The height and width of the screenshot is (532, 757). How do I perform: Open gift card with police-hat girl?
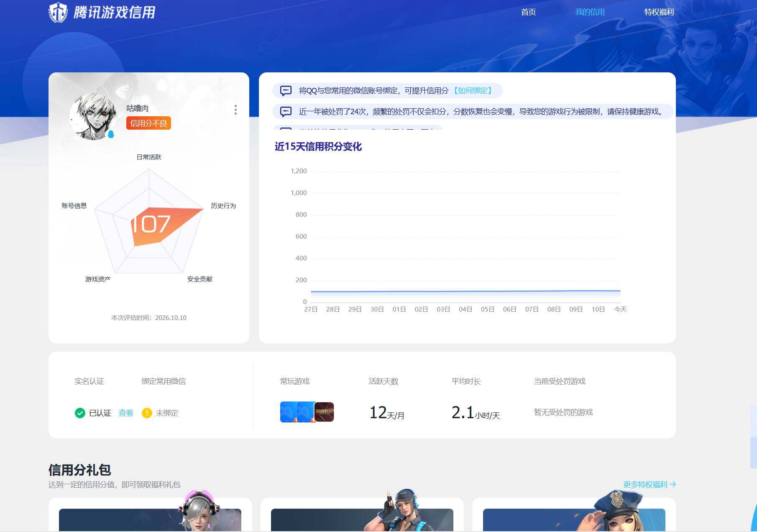point(574,515)
